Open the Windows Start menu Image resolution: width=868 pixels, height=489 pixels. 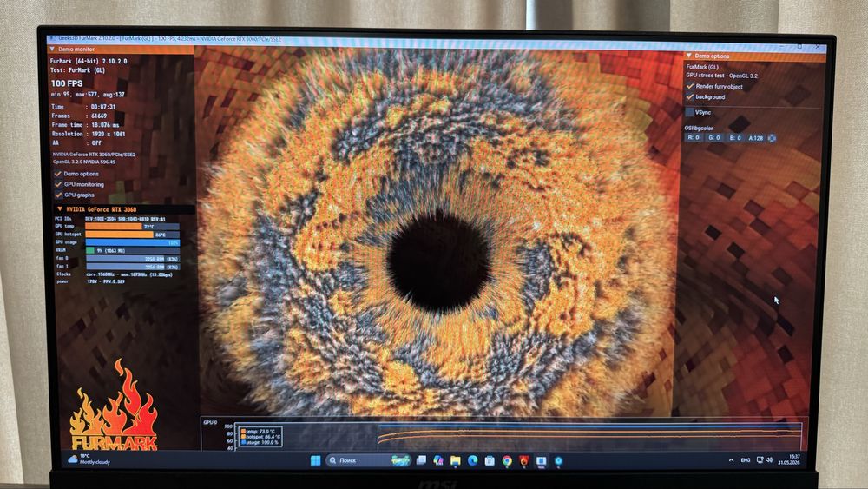click(x=316, y=460)
